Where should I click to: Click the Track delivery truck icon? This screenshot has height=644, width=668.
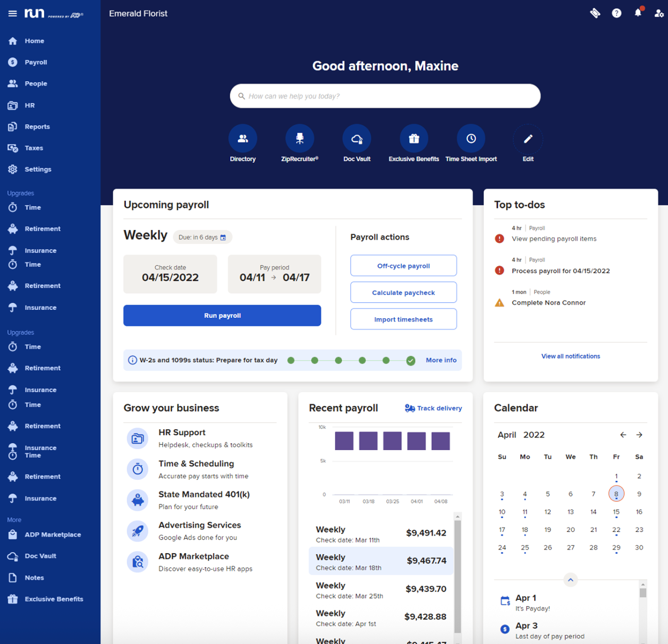pyautogui.click(x=410, y=408)
